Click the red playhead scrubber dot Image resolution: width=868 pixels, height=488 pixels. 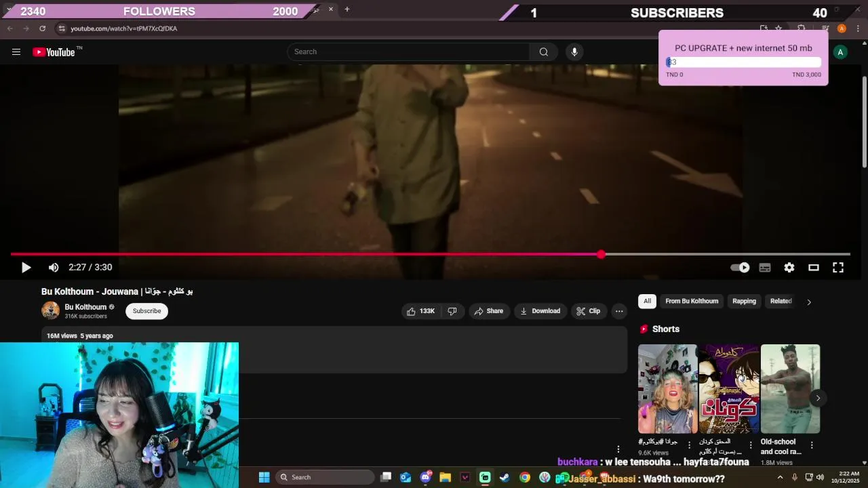tap(601, 254)
